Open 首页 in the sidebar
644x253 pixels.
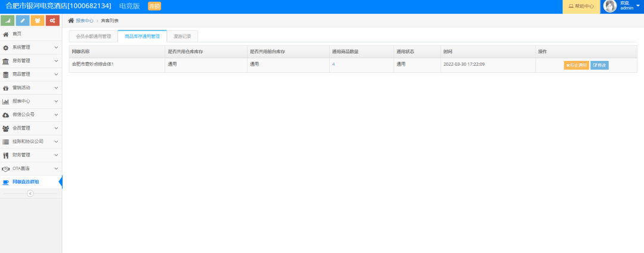(x=31, y=34)
